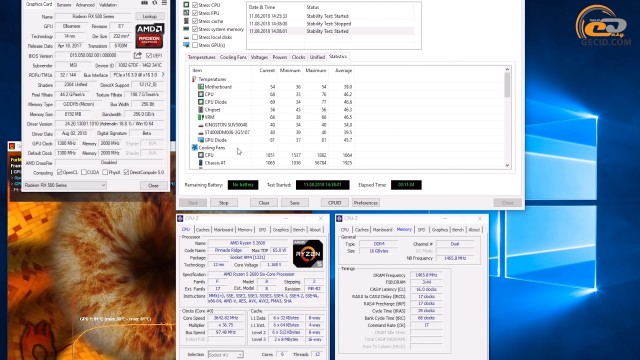
Task: Click the Maximum column header
Action: 316,71
